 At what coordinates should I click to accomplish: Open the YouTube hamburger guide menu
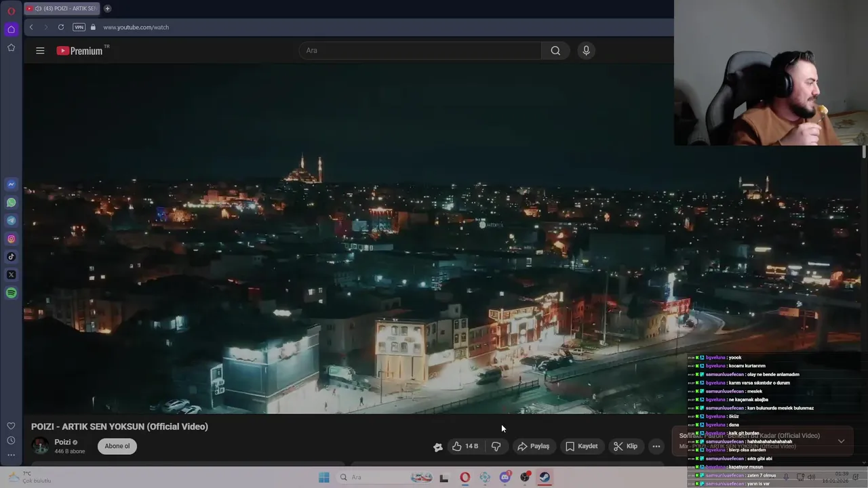click(40, 50)
